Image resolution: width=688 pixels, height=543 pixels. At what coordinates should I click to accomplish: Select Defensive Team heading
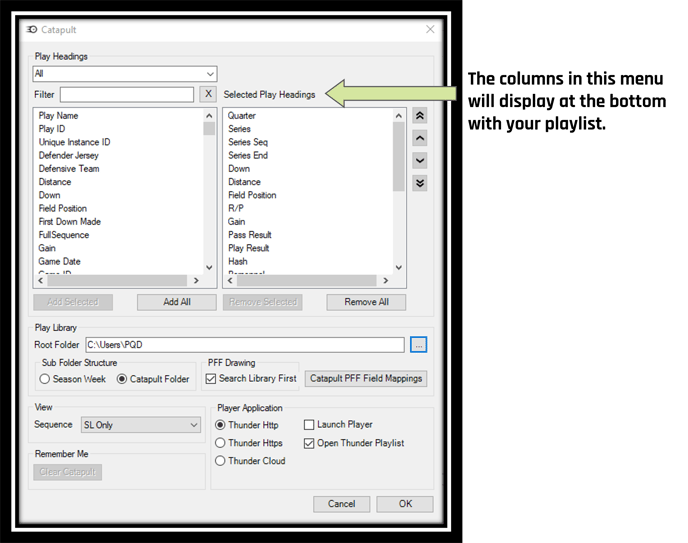pyautogui.click(x=69, y=169)
